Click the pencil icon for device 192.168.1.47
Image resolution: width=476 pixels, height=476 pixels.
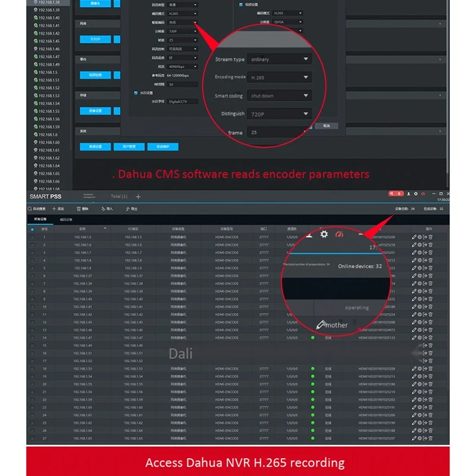point(414,337)
